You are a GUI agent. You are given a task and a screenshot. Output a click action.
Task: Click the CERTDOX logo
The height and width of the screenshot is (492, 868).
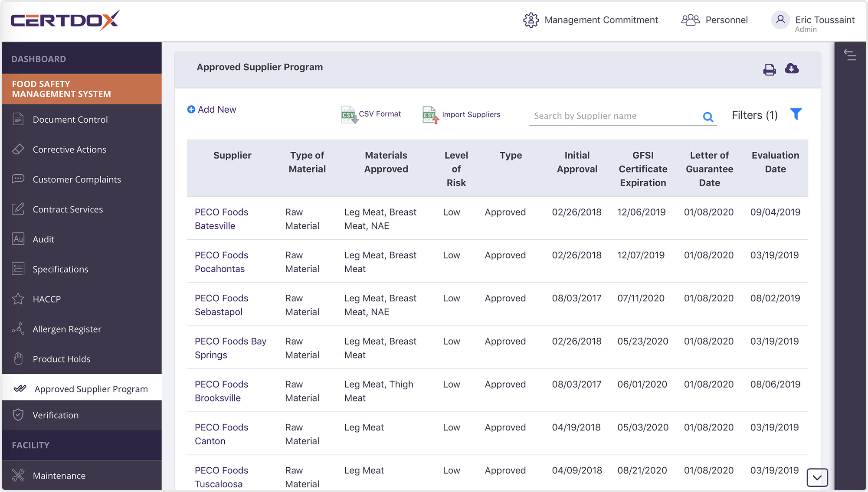point(65,20)
